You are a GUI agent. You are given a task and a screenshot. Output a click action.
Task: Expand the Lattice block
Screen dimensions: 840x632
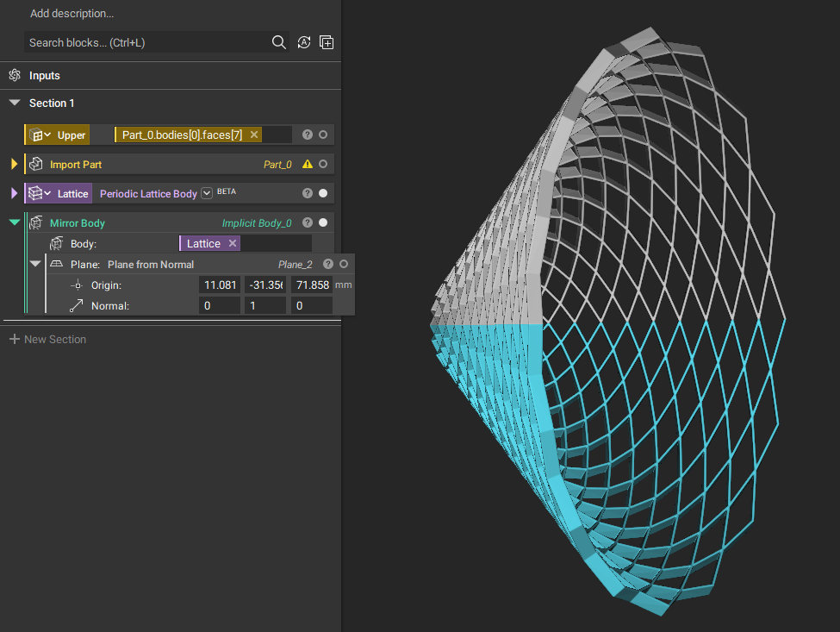[x=15, y=193]
